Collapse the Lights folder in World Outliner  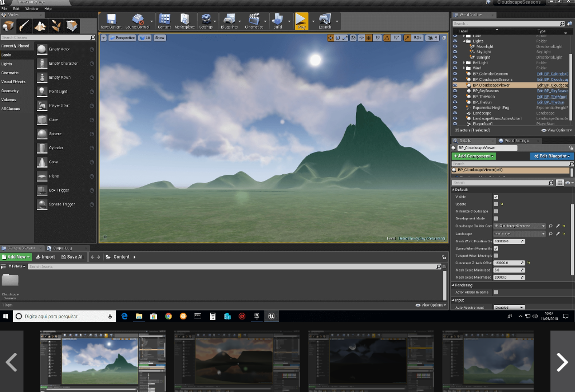[x=464, y=41]
